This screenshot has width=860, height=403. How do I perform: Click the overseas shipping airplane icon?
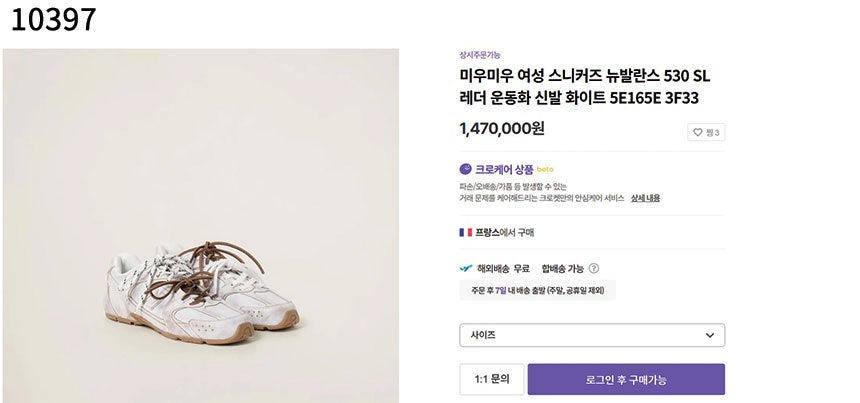pyautogui.click(x=465, y=268)
